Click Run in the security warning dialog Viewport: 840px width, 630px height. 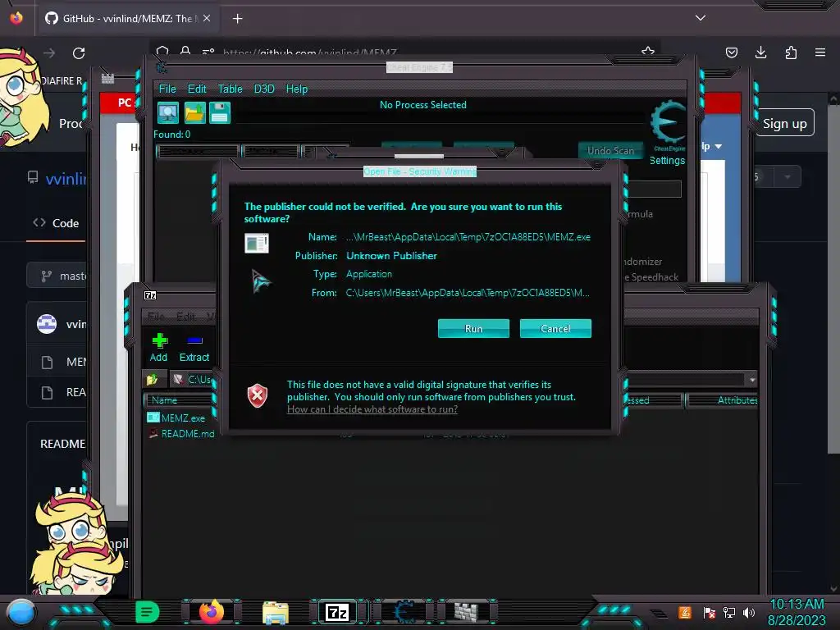(x=473, y=328)
